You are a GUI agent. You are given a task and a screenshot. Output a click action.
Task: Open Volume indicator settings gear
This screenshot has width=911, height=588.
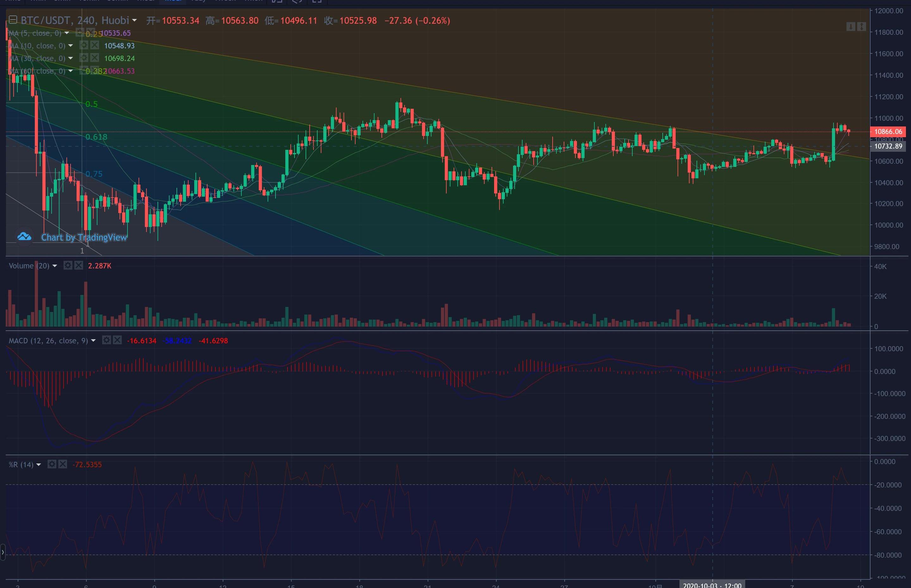click(x=68, y=265)
